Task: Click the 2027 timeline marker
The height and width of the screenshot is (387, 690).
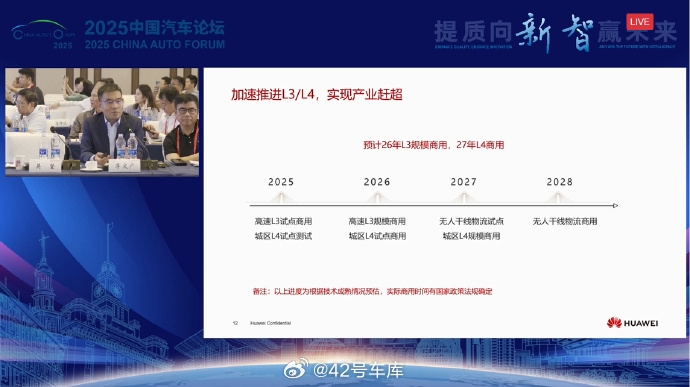Action: click(x=463, y=182)
